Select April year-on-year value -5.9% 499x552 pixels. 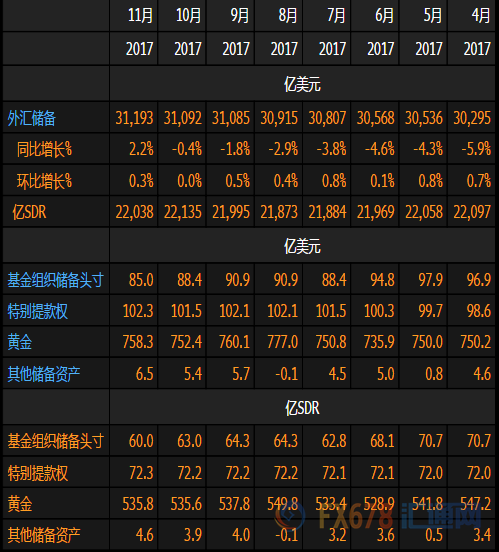coord(476,149)
